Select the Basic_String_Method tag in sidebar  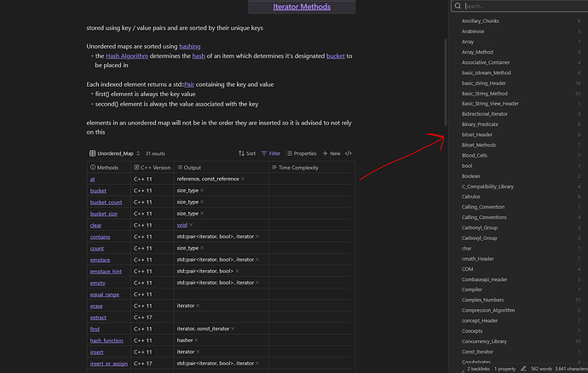485,94
